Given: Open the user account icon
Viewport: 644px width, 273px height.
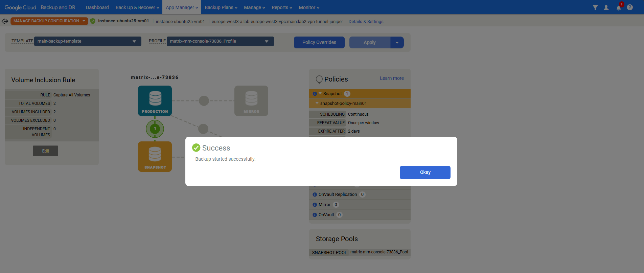Looking at the screenshot, I should (x=606, y=7).
